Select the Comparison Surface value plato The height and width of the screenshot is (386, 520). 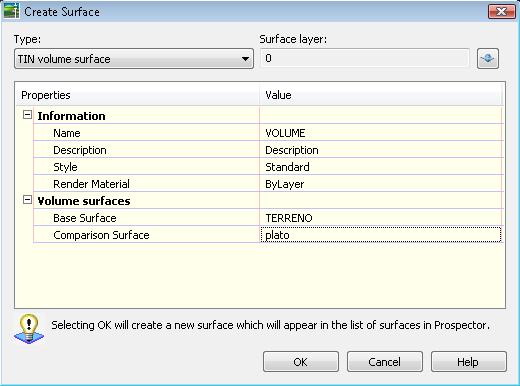click(x=381, y=235)
